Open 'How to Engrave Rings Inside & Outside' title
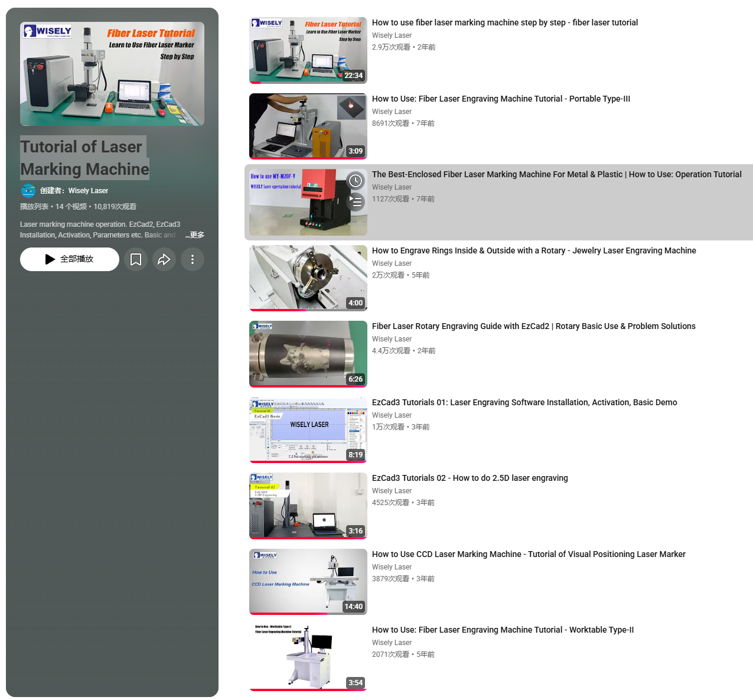 point(534,250)
